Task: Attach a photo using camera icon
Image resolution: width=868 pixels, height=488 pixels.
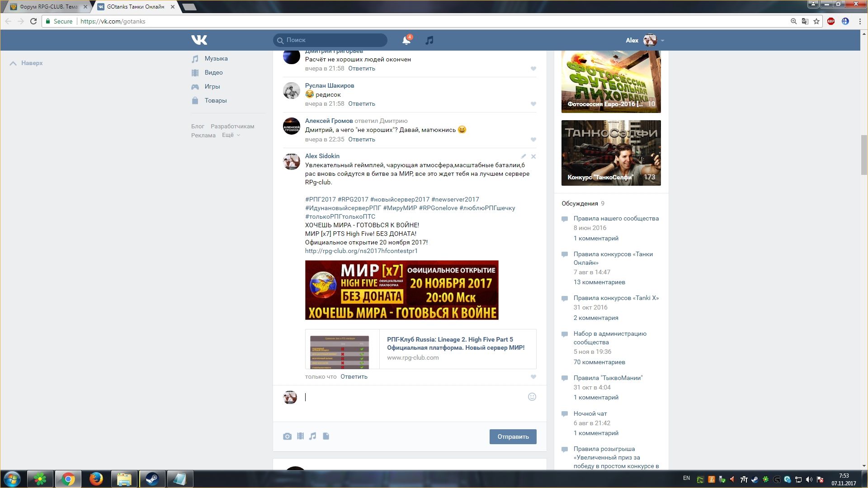Action: (287, 436)
